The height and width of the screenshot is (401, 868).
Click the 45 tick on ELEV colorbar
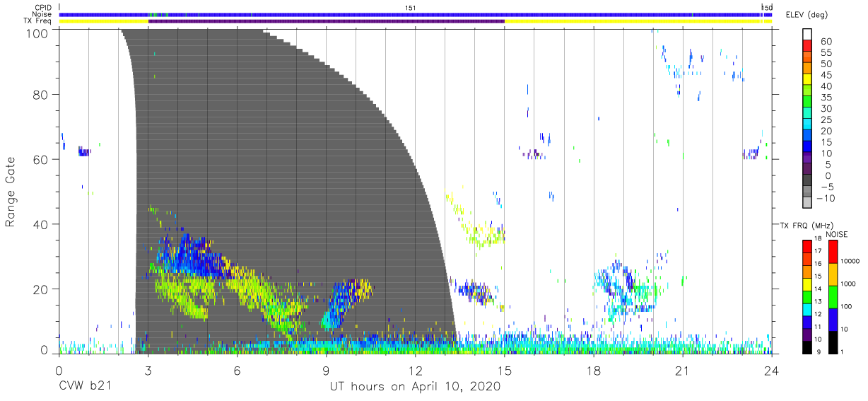coord(825,76)
